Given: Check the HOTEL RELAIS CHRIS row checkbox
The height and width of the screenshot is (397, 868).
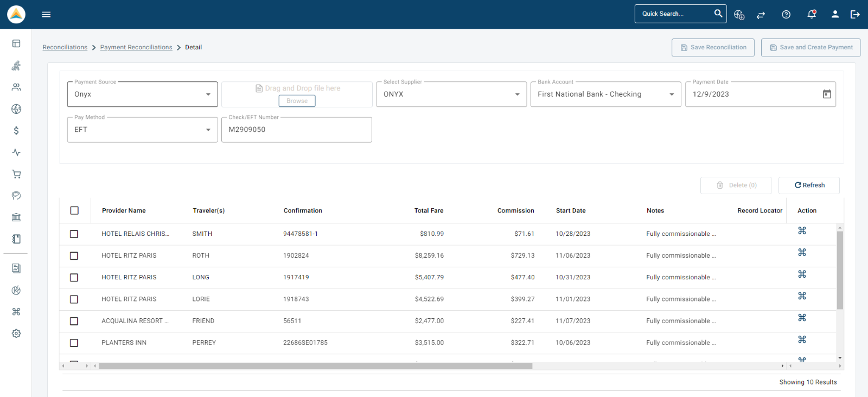Looking at the screenshot, I should (74, 234).
